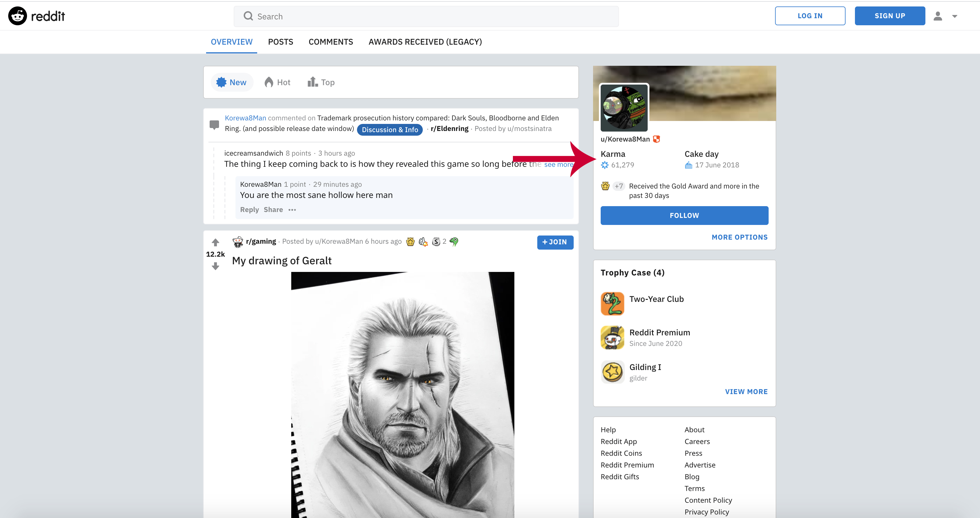Click the Discussion & Info flair
Viewport: 980px width, 518px height.
coord(390,130)
